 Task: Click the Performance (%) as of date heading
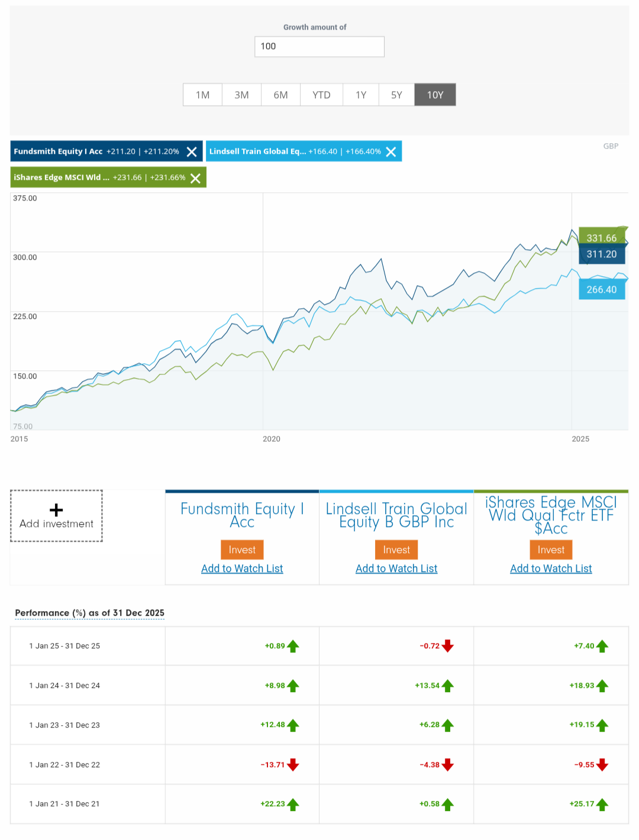pyautogui.click(x=90, y=613)
